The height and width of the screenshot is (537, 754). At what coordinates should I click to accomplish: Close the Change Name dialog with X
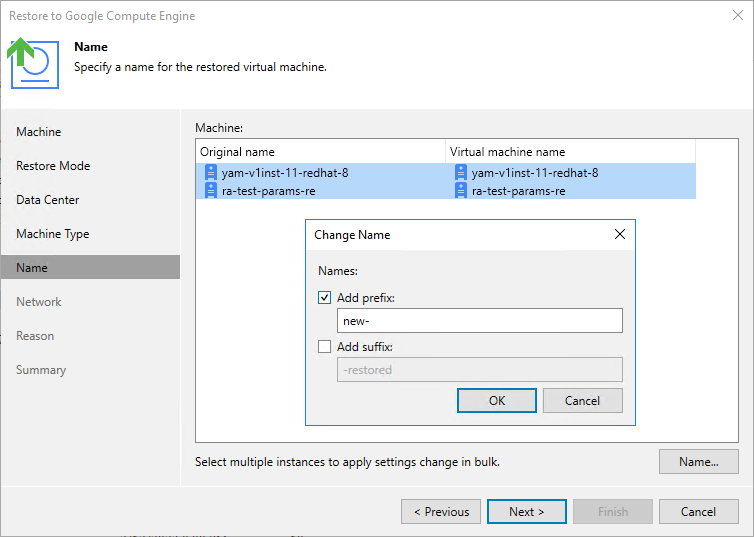point(619,235)
